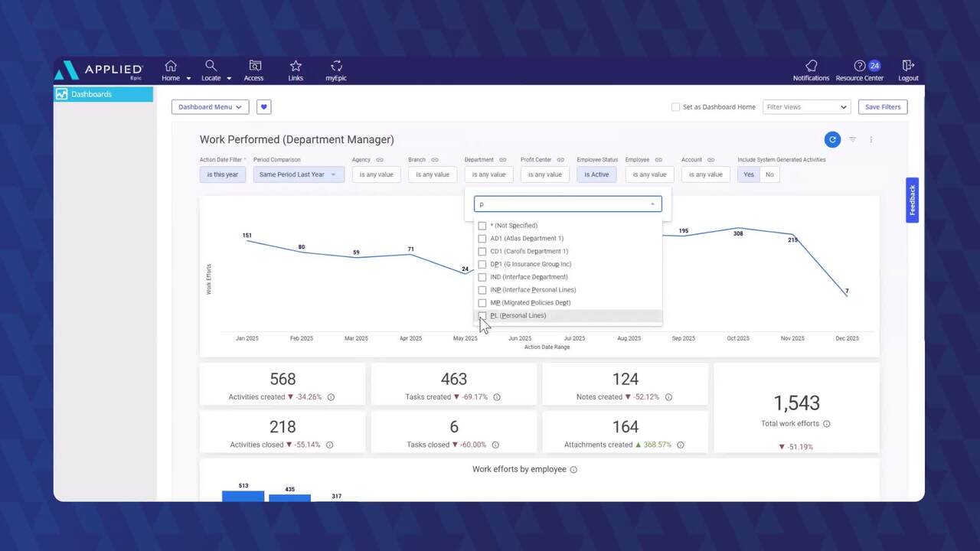Image resolution: width=980 pixels, height=551 pixels.
Task: Click the heart favorite icon
Action: click(x=263, y=107)
